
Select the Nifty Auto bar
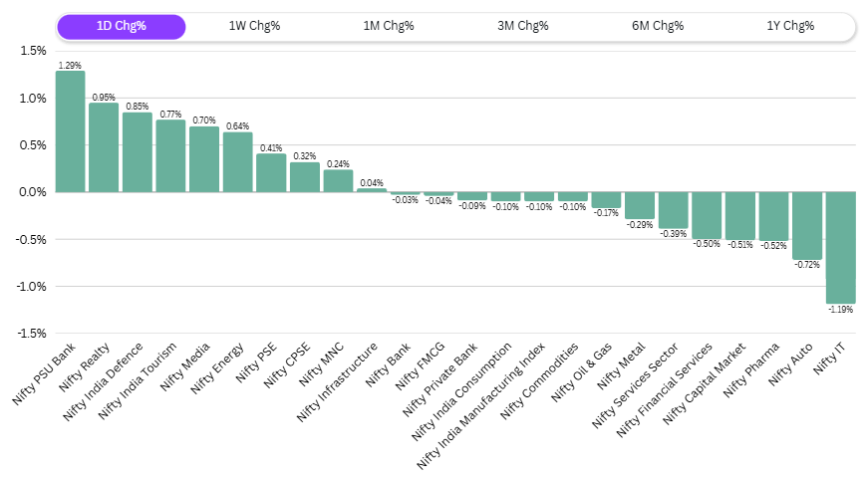pyautogui.click(x=807, y=226)
